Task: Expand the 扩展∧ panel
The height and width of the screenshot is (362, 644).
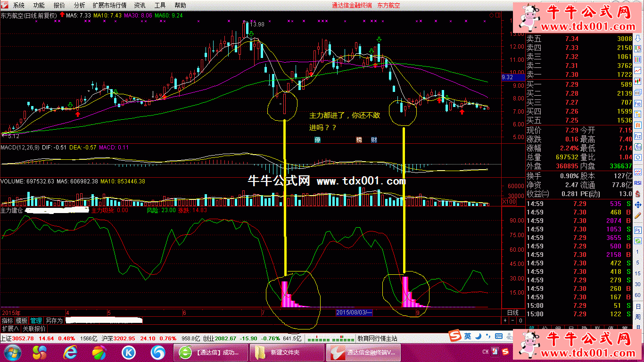Action: pos(10,329)
